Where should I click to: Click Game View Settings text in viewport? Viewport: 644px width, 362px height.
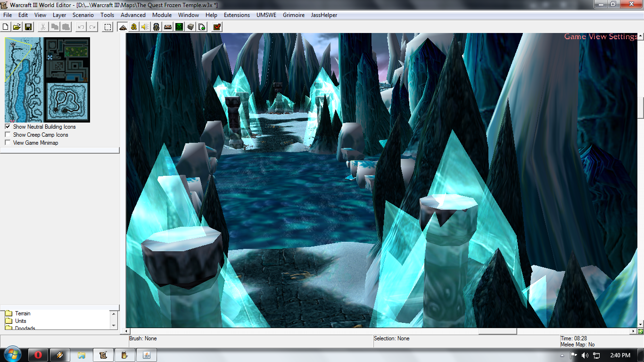click(601, 37)
